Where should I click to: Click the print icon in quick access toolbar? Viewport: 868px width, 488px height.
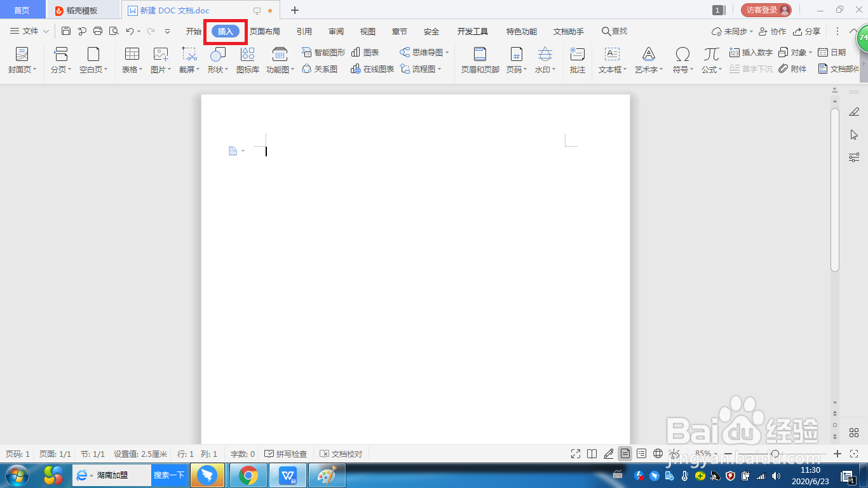tap(98, 31)
